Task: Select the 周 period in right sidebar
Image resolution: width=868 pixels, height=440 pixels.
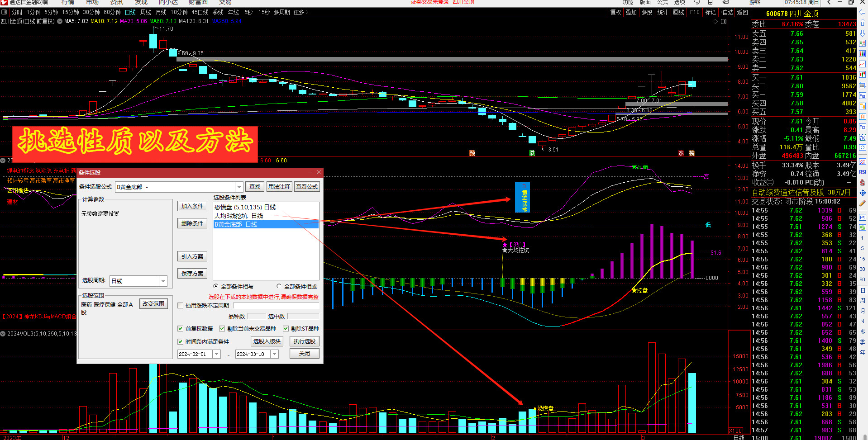Action: coord(863,301)
